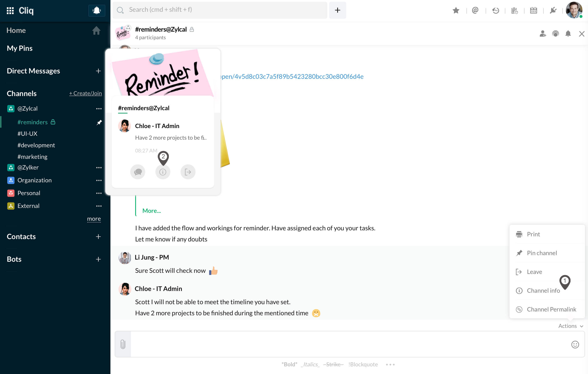
Task: Open the calendar icon in top bar
Action: (x=534, y=10)
